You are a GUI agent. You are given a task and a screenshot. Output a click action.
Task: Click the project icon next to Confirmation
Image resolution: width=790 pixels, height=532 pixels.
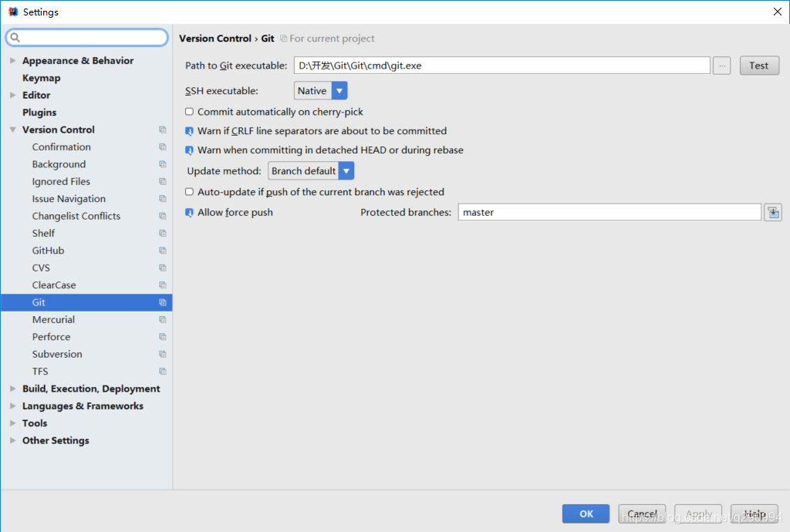[x=162, y=147]
